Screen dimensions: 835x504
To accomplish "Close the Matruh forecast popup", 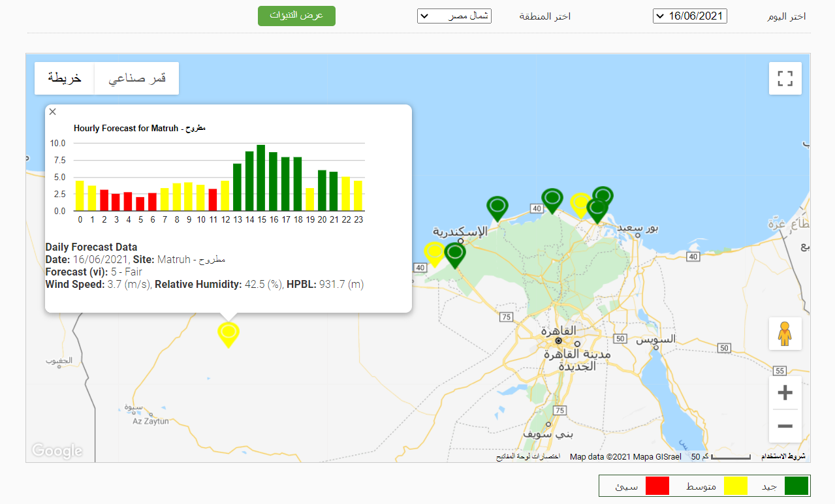I will [53, 112].
